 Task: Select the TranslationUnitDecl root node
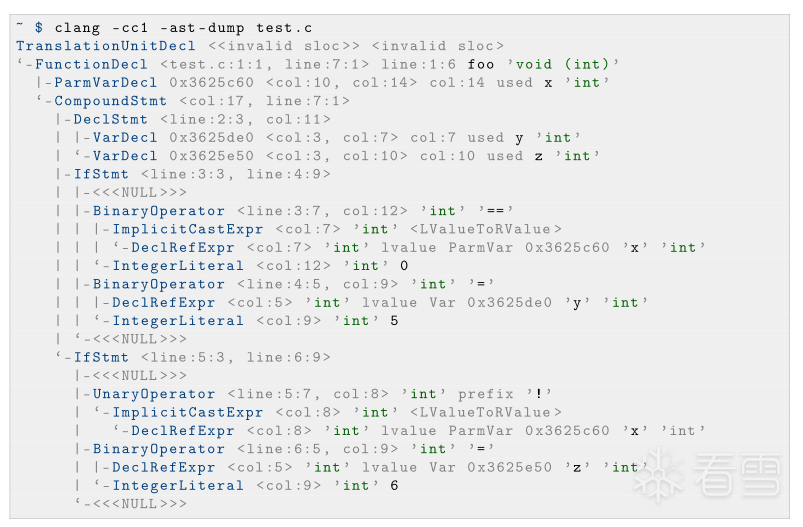click(x=107, y=45)
